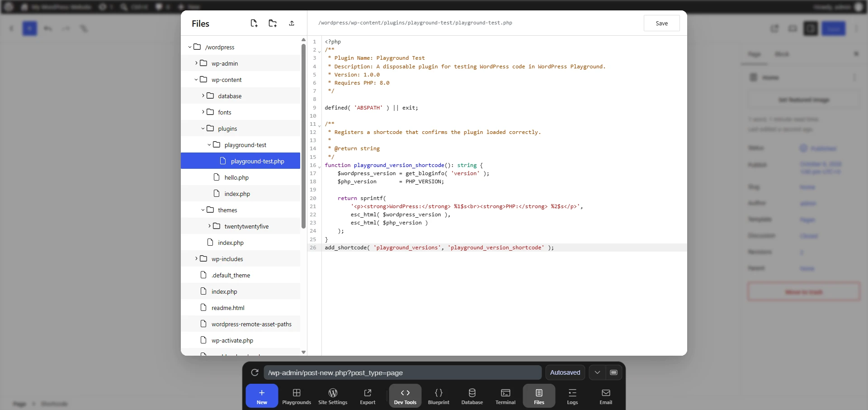
Task: Toggle the panel display icon beside dropdown
Action: click(613, 372)
